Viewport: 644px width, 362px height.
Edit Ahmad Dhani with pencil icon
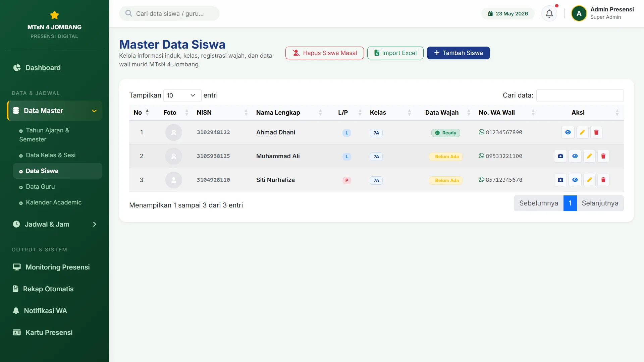(x=582, y=132)
